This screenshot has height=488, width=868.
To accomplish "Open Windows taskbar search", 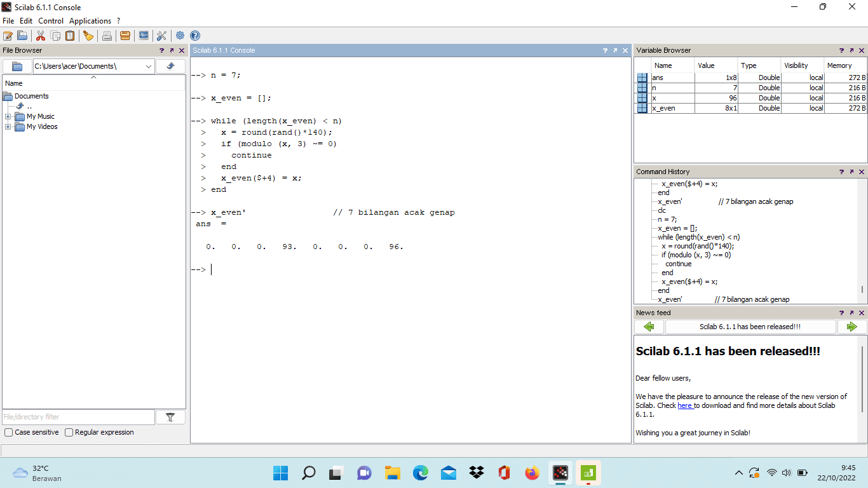I will (308, 473).
